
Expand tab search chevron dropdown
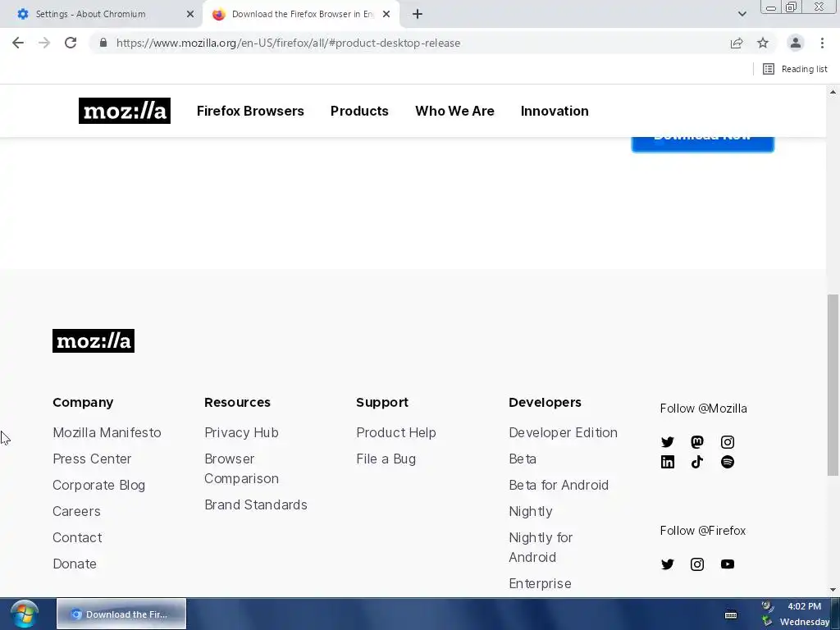pyautogui.click(x=742, y=14)
